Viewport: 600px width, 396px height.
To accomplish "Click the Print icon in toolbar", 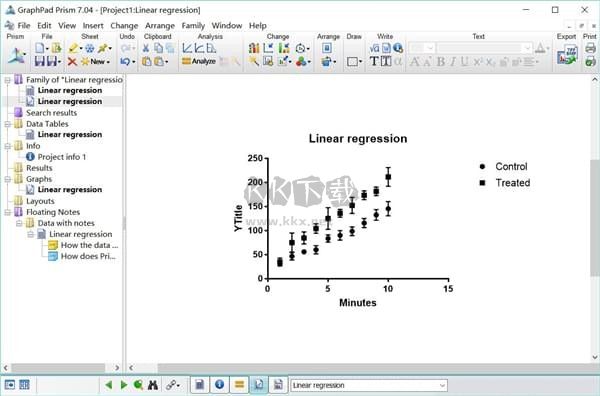I will point(590,48).
